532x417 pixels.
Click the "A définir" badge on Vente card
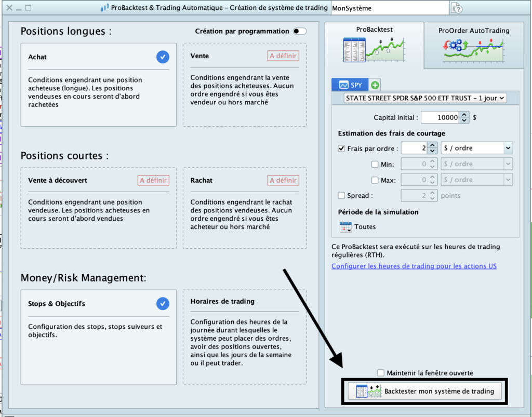pos(284,56)
